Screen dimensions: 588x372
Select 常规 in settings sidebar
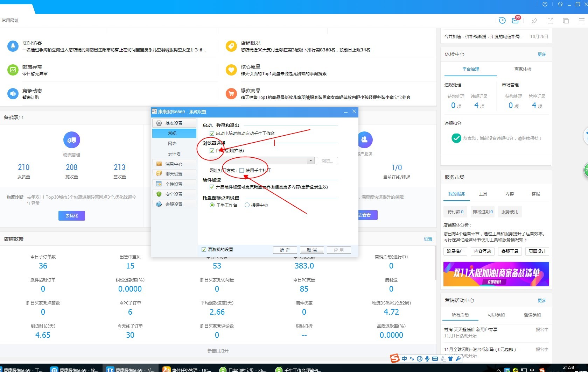(174, 133)
